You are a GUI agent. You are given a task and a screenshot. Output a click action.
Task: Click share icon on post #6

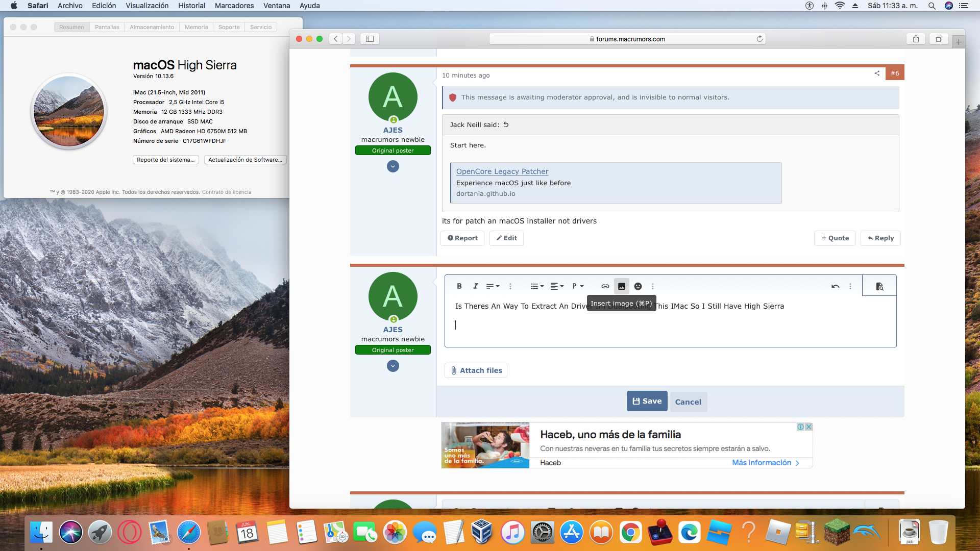click(877, 73)
